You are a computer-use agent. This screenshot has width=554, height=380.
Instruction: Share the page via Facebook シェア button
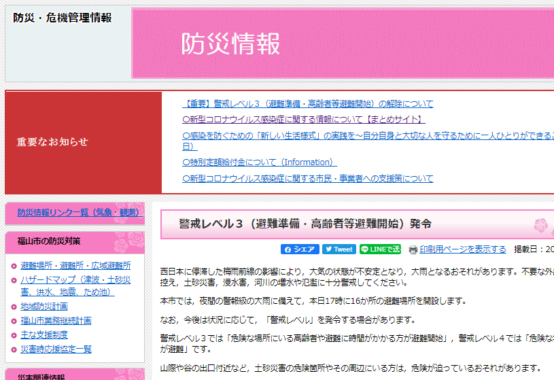pyautogui.click(x=300, y=249)
